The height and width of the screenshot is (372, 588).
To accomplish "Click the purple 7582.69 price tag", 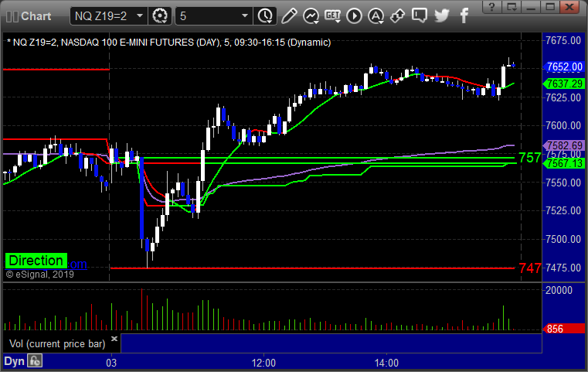I will (x=564, y=145).
